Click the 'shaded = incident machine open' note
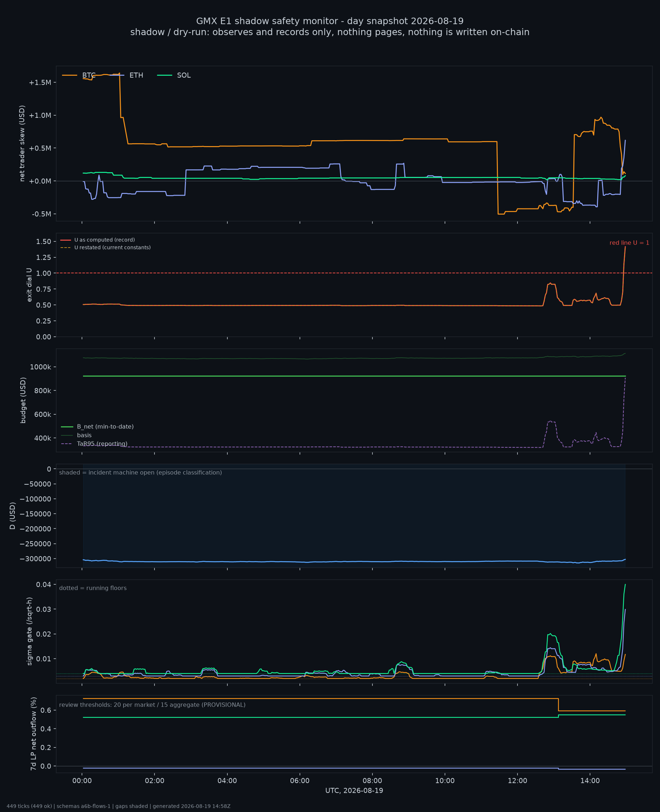The image size is (660, 812). (x=140, y=473)
